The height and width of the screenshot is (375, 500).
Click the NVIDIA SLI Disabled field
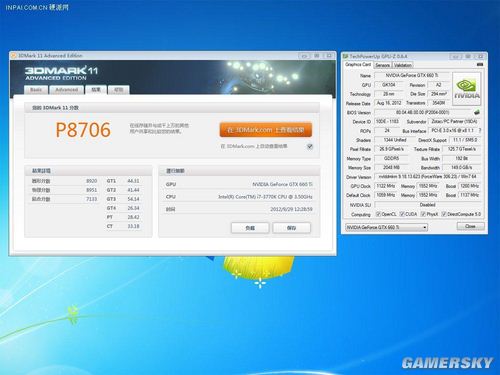(428, 205)
